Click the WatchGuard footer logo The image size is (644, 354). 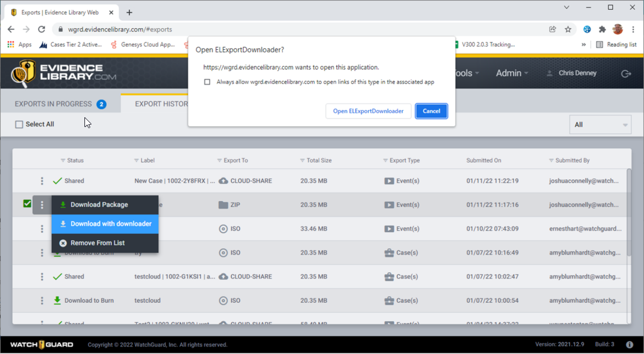42,345
